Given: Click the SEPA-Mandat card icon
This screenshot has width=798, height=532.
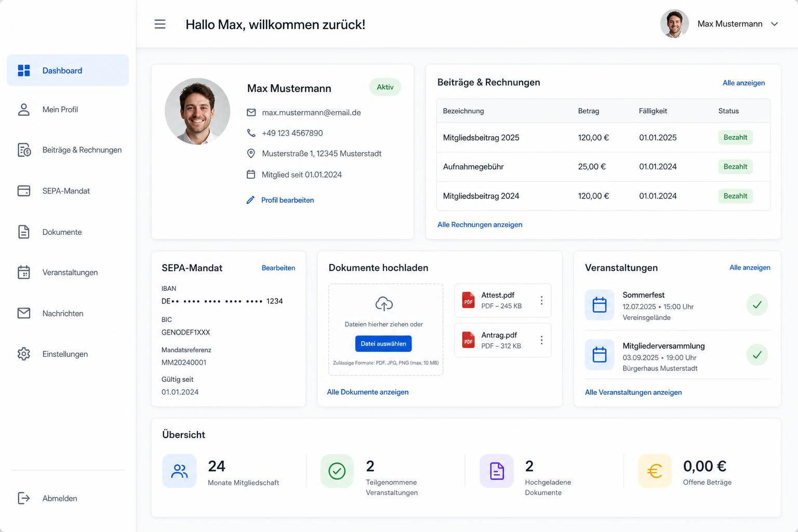Looking at the screenshot, I should click(24, 191).
